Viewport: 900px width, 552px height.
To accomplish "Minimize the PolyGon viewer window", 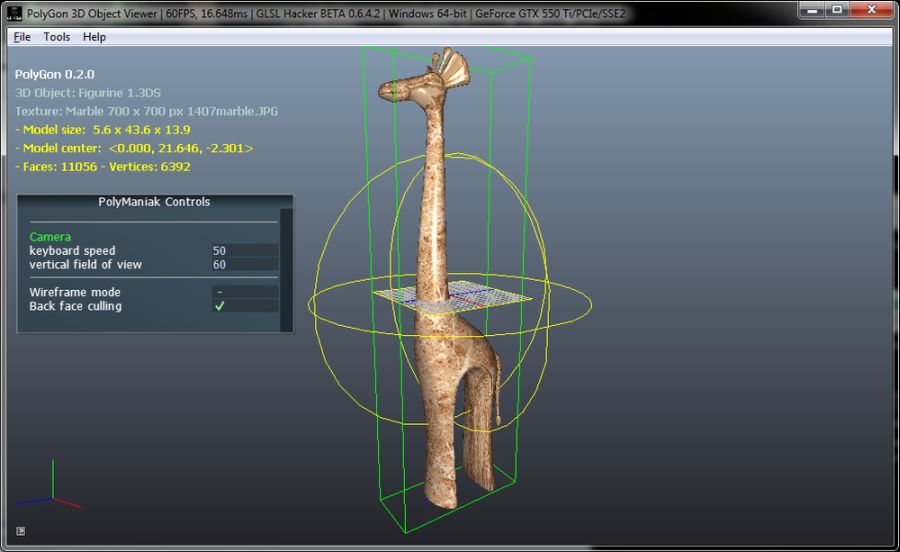I will click(x=812, y=10).
